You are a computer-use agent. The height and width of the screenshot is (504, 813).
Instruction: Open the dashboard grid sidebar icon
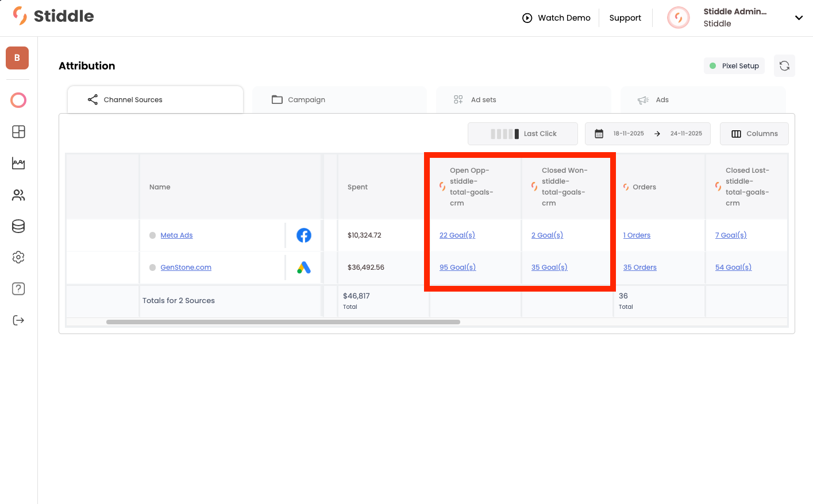tap(18, 132)
